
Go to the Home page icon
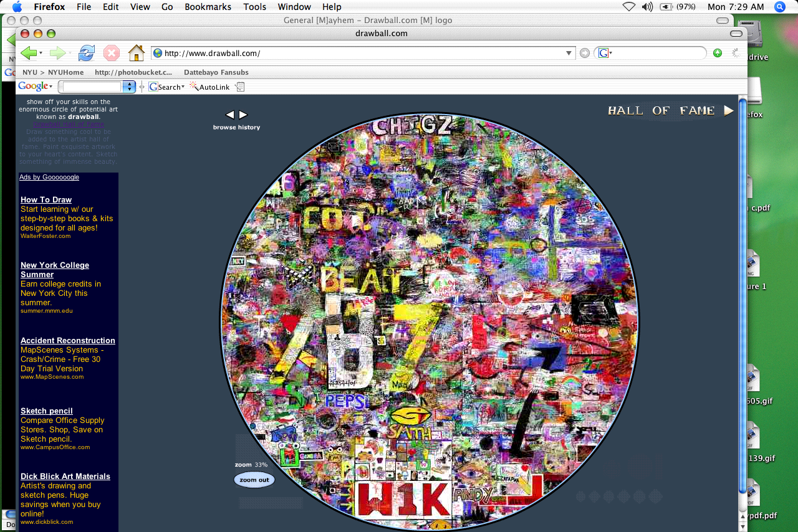pyautogui.click(x=137, y=53)
